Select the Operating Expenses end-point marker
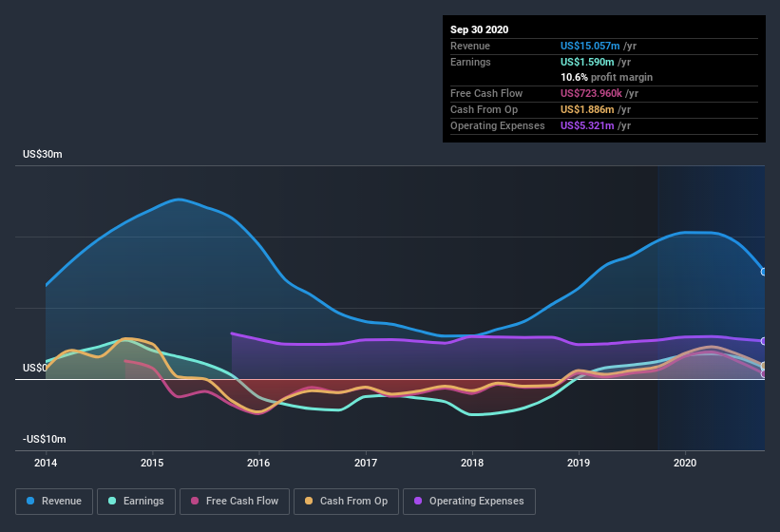This screenshot has width=780, height=532. (x=764, y=341)
